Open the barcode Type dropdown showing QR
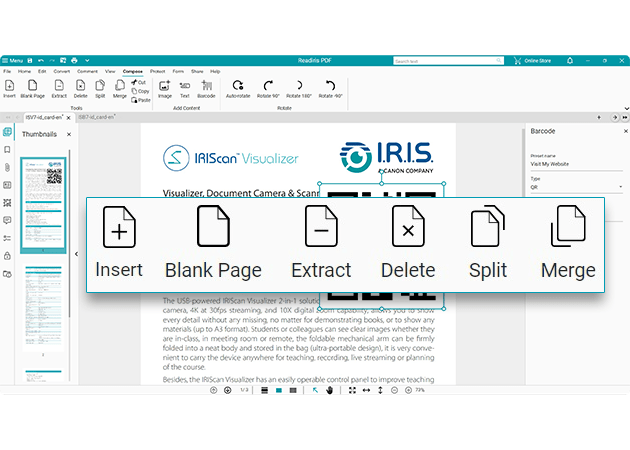Viewport: 630px width, 450px height. click(576, 187)
